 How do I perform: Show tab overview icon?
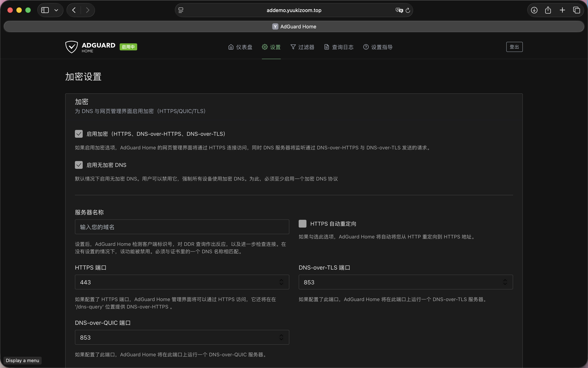pos(577,10)
